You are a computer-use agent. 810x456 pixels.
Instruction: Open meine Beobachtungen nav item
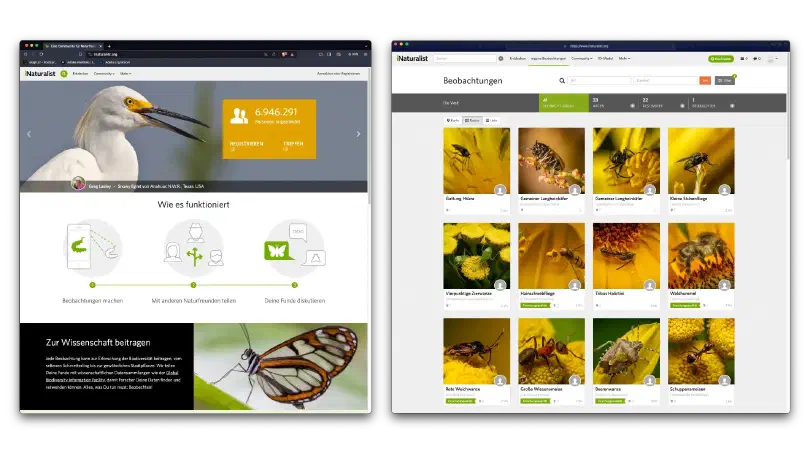549,59
